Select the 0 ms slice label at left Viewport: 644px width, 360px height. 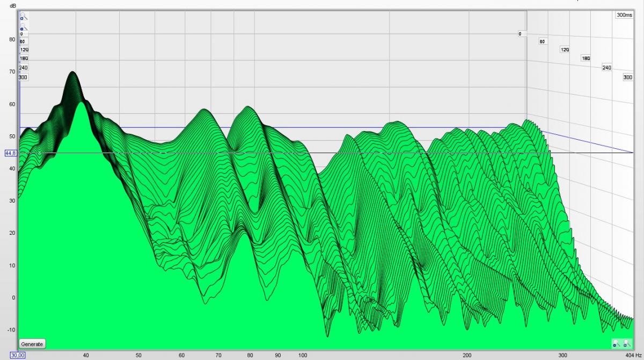tap(21, 34)
